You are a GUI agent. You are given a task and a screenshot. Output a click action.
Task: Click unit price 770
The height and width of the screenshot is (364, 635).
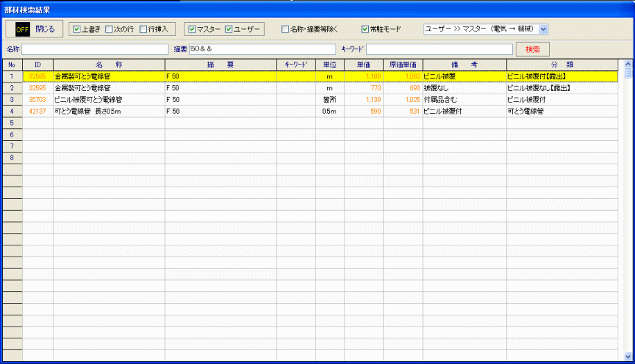click(x=364, y=88)
